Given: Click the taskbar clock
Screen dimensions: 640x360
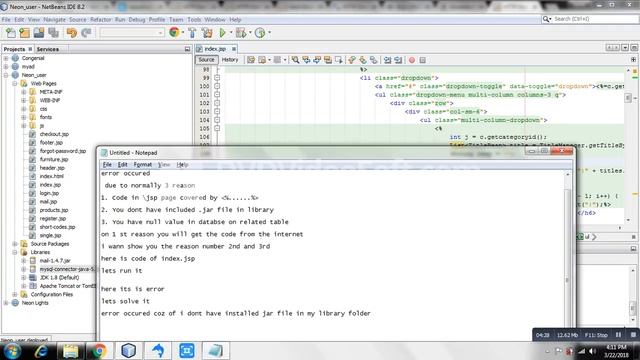Looking at the screenshot, I should [x=616, y=351].
